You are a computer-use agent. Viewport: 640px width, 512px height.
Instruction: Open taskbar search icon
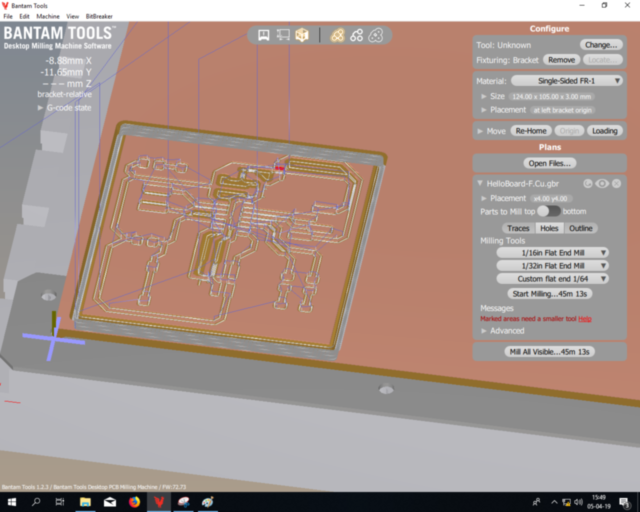(36, 502)
